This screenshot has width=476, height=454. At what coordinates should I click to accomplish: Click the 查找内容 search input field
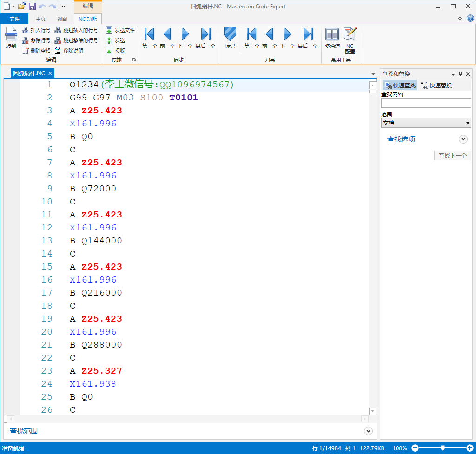pos(426,103)
